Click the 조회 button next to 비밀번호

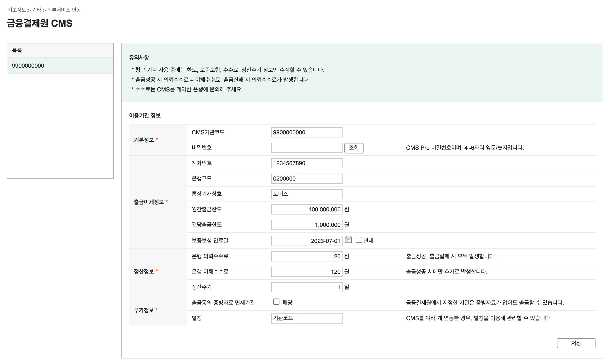click(x=354, y=148)
